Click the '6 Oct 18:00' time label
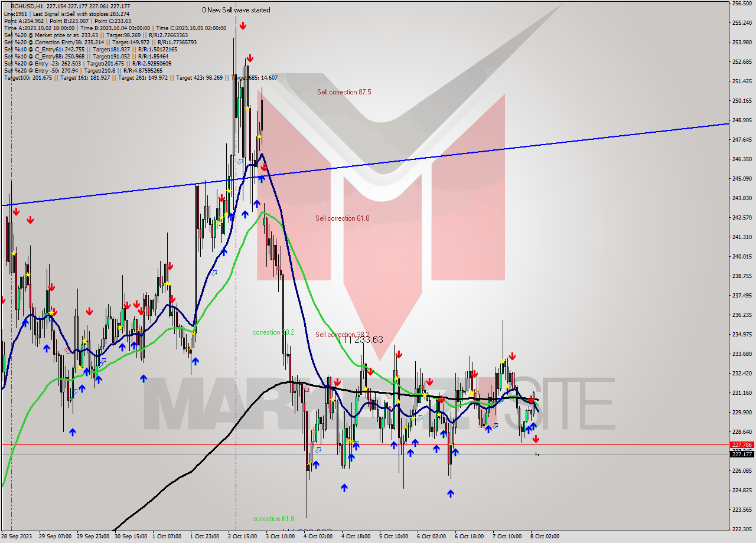756x543 pixels. [470, 537]
